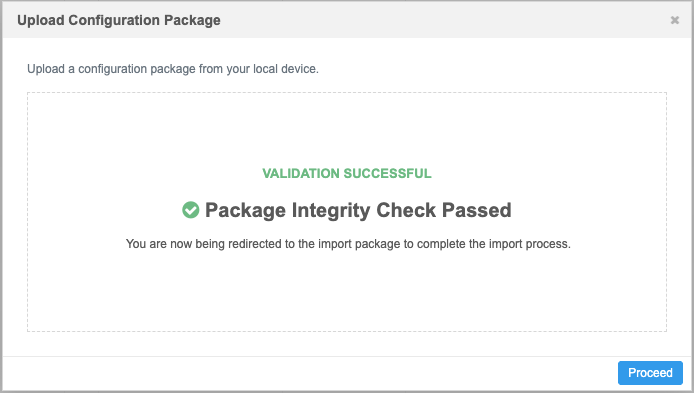Viewport: 694px width, 393px height.
Task: Click the redirect message text
Action: [x=348, y=244]
